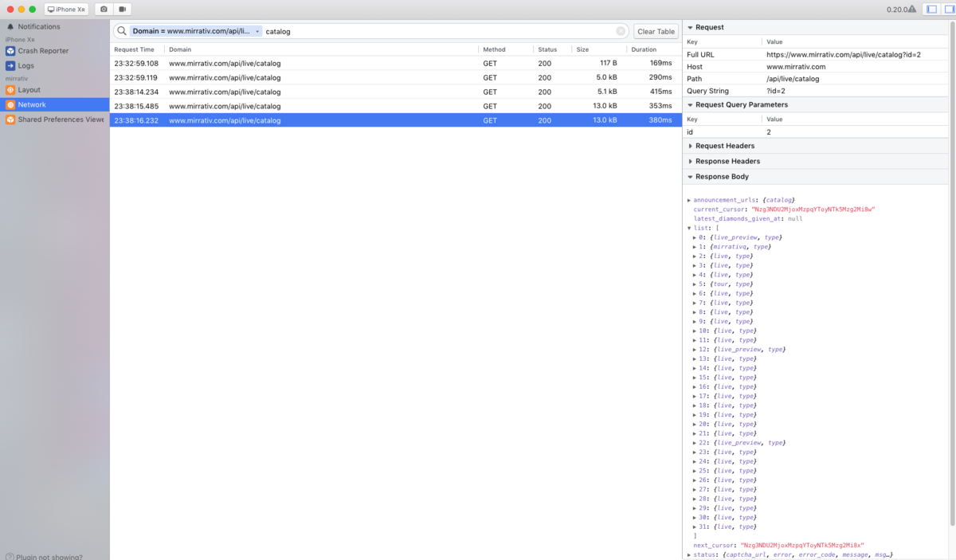The width and height of the screenshot is (956, 560).
Task: Click the Query String value ?id=2
Action: 776,91
